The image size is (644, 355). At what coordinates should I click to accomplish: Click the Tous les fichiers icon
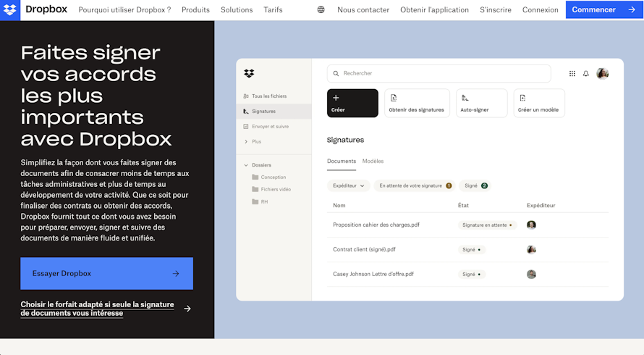click(x=246, y=96)
